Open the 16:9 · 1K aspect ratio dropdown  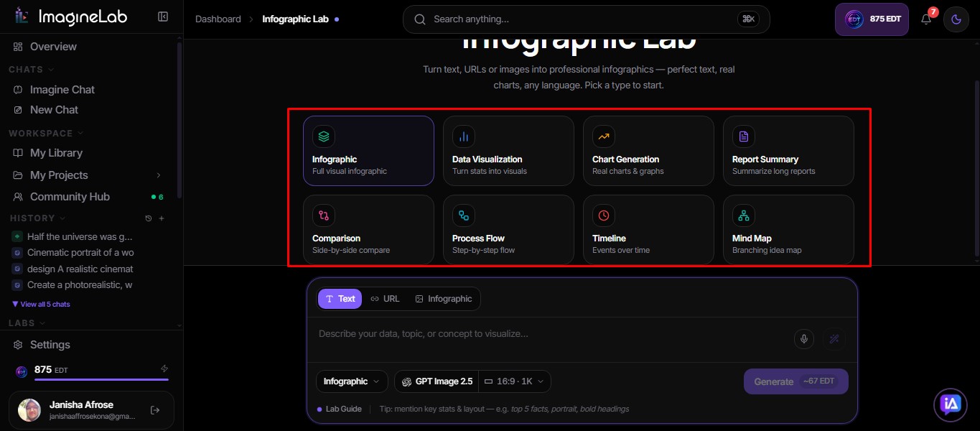pos(515,381)
